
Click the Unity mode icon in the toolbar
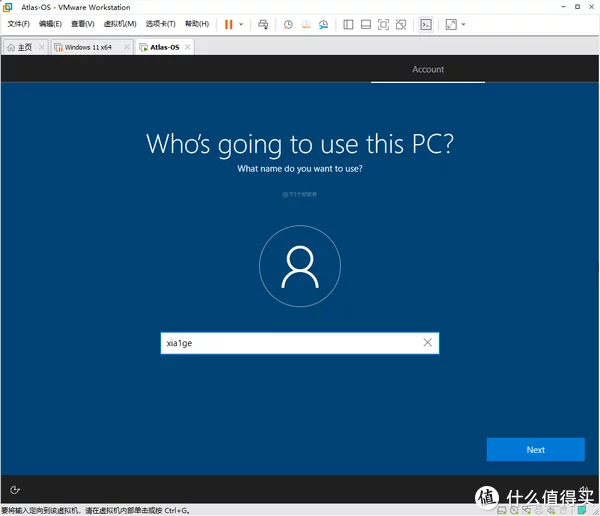(x=401, y=24)
